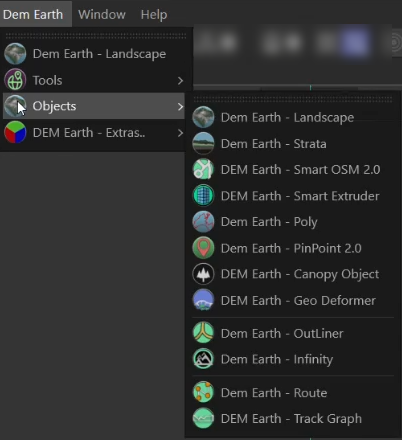Screen dimensions: 402x440
Task: Click the Route nodes icon
Action: pos(203,392)
